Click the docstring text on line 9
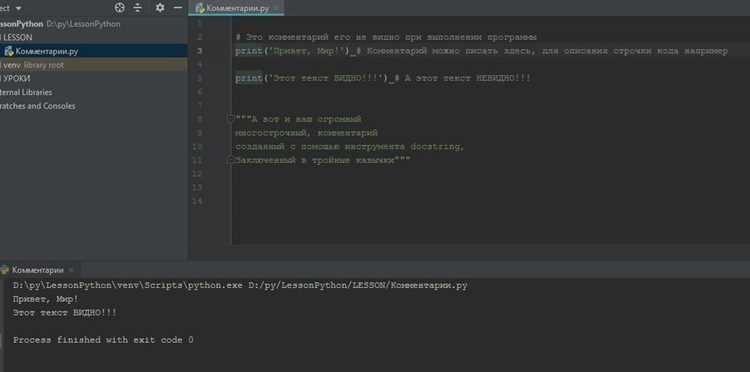The image size is (750, 372). click(x=306, y=133)
